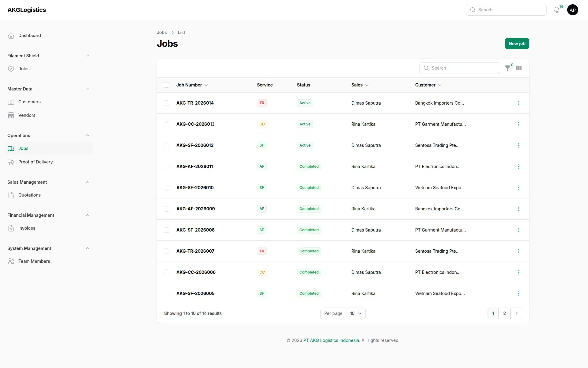This screenshot has height=368, width=588.
Task: Collapse the Master Data group
Action: (88, 89)
